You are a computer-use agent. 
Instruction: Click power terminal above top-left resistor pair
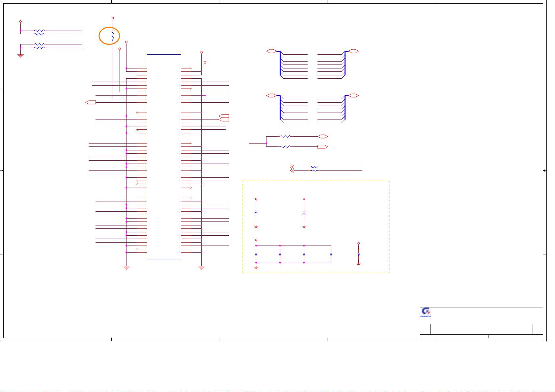pos(20,21)
